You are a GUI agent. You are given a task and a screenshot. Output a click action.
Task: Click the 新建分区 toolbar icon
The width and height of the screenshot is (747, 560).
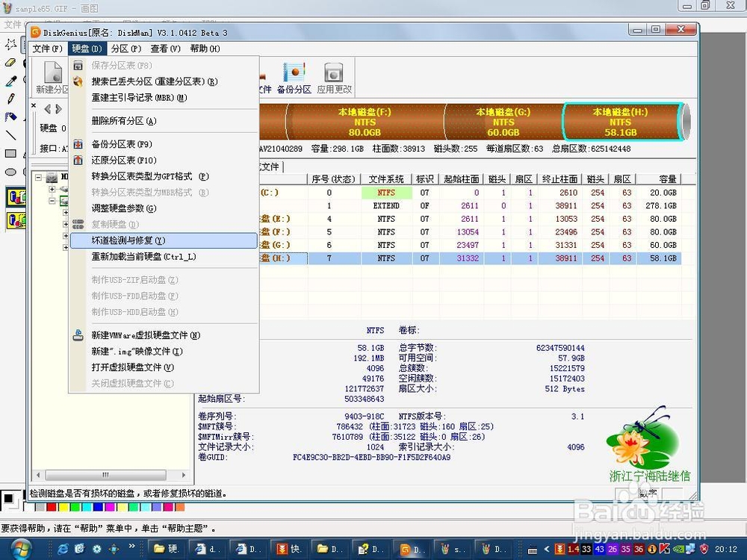[x=53, y=78]
